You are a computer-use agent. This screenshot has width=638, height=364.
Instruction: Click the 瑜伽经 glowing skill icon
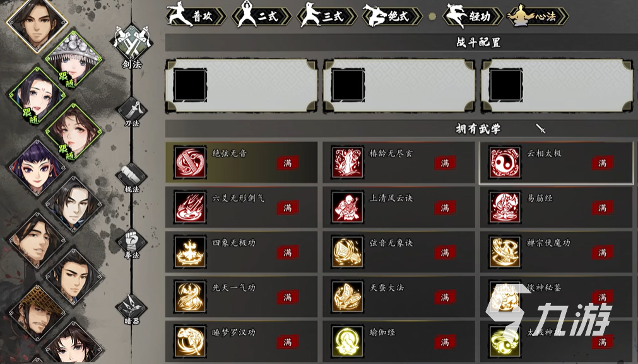(348, 342)
